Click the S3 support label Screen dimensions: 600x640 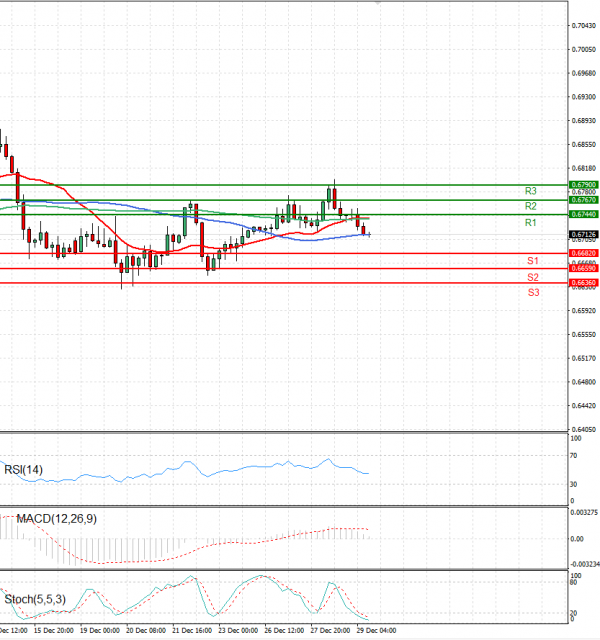(533, 292)
